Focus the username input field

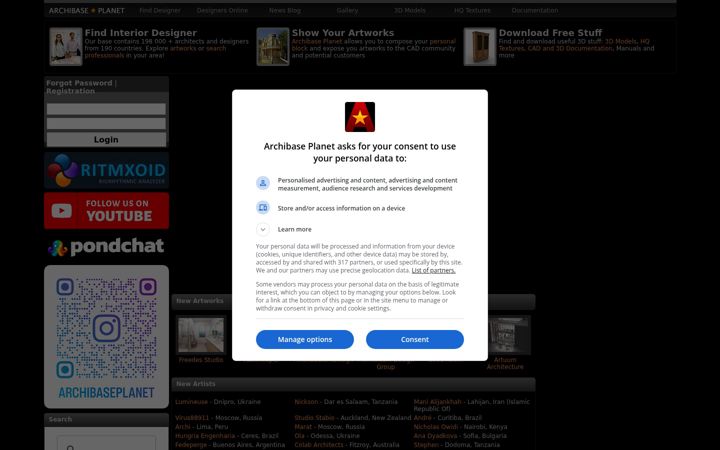tap(106, 109)
